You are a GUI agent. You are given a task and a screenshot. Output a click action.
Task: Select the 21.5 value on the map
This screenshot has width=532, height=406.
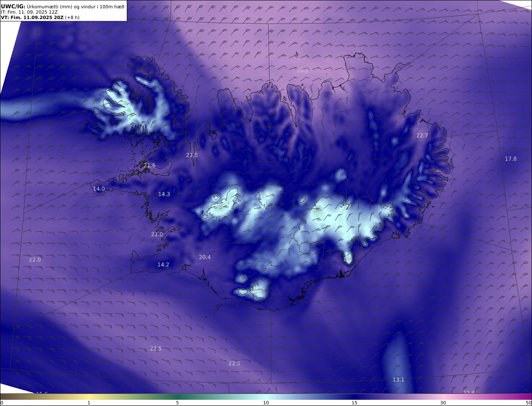click(x=192, y=155)
